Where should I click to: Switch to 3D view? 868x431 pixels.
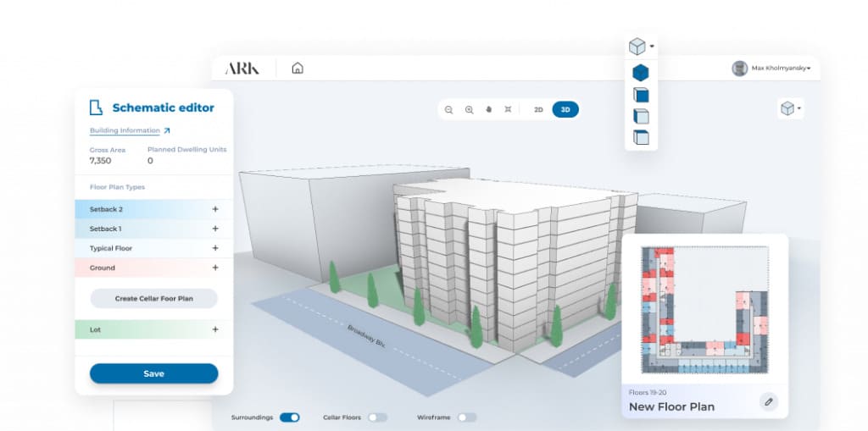point(565,109)
